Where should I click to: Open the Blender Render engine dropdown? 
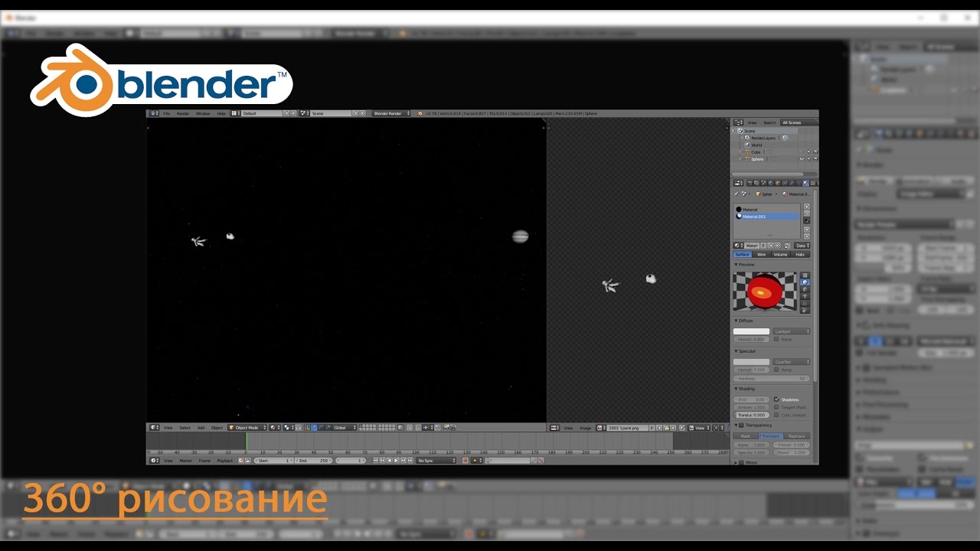[x=391, y=113]
